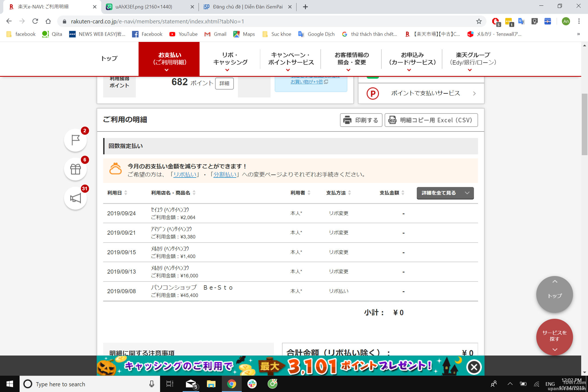Download 明細コピー用 Excel (CSV)

pyautogui.click(x=431, y=120)
